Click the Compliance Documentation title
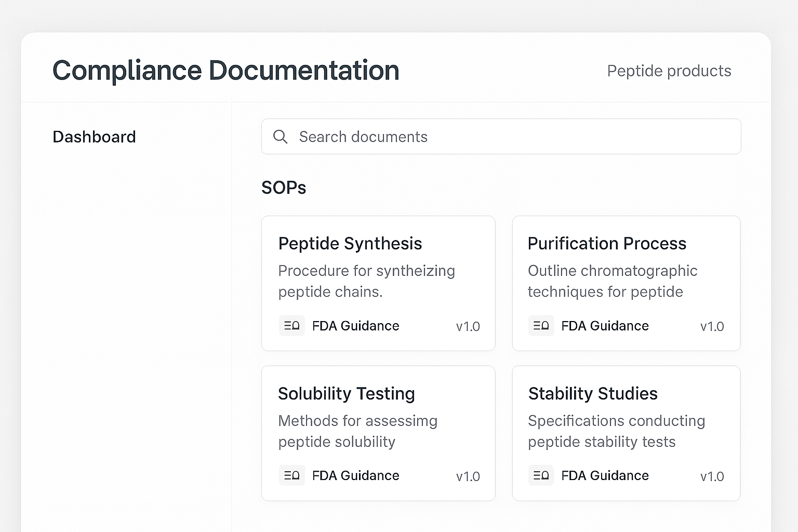Screen dimensions: 798x532 point(225,70)
